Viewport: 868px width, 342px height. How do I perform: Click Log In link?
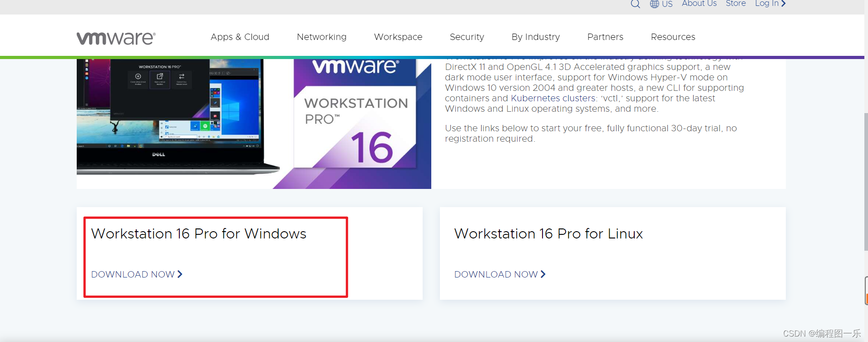770,4
